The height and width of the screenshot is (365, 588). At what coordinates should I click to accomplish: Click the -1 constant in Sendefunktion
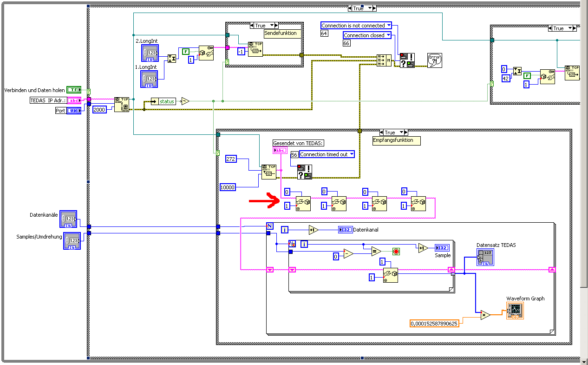pyautogui.click(x=241, y=52)
